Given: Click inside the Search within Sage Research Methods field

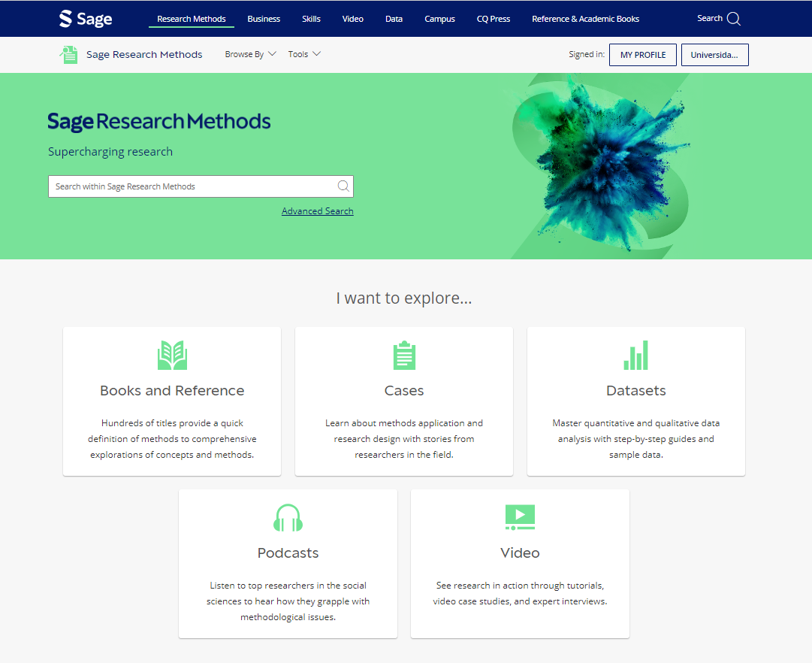Looking at the screenshot, I should click(x=188, y=186).
